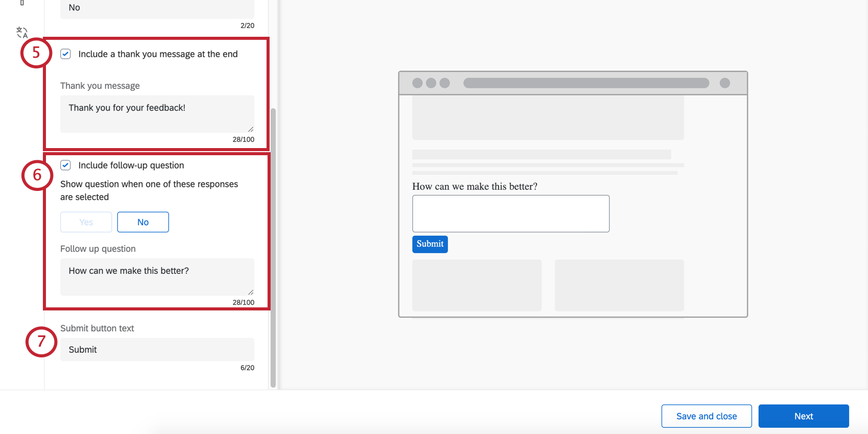The height and width of the screenshot is (434, 868).
Task: Edit the Follow up question text area
Action: pyautogui.click(x=157, y=277)
